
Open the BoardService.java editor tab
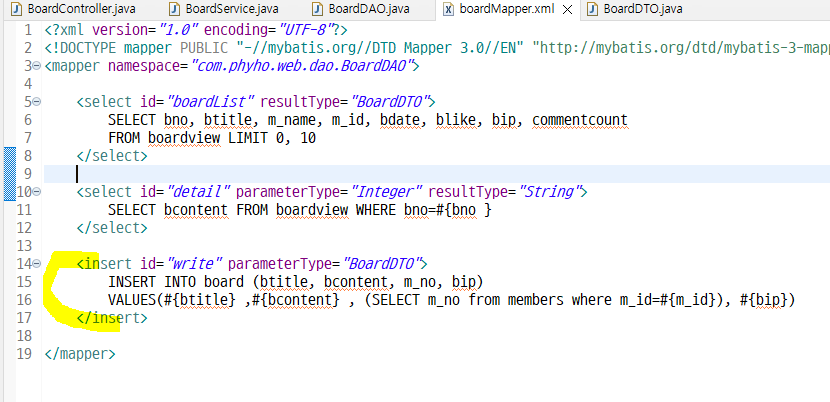(x=224, y=9)
